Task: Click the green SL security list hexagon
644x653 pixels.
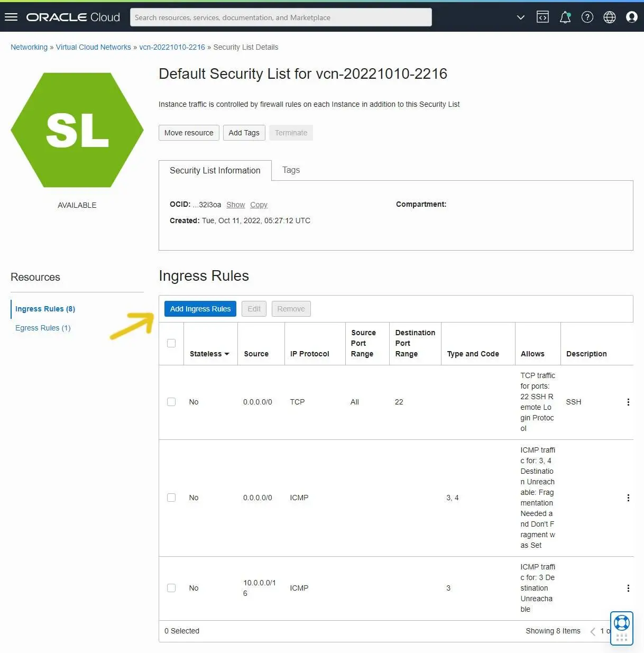Action: pos(77,130)
